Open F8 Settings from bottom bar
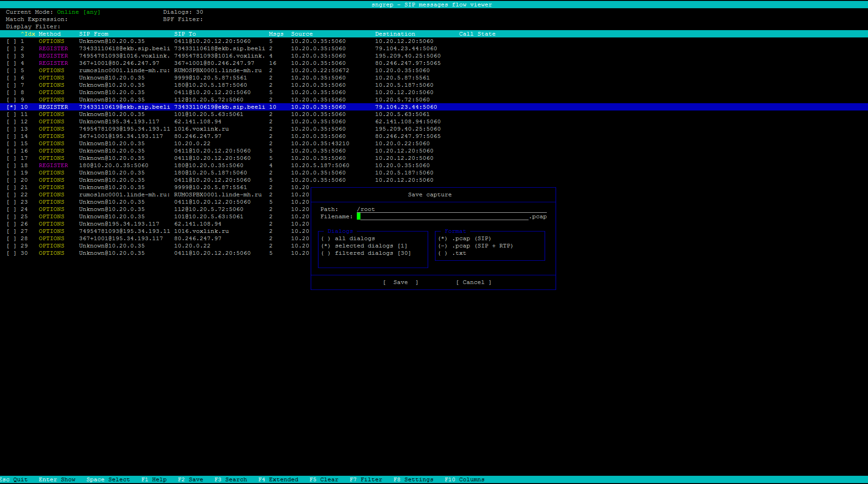 [x=413, y=479]
